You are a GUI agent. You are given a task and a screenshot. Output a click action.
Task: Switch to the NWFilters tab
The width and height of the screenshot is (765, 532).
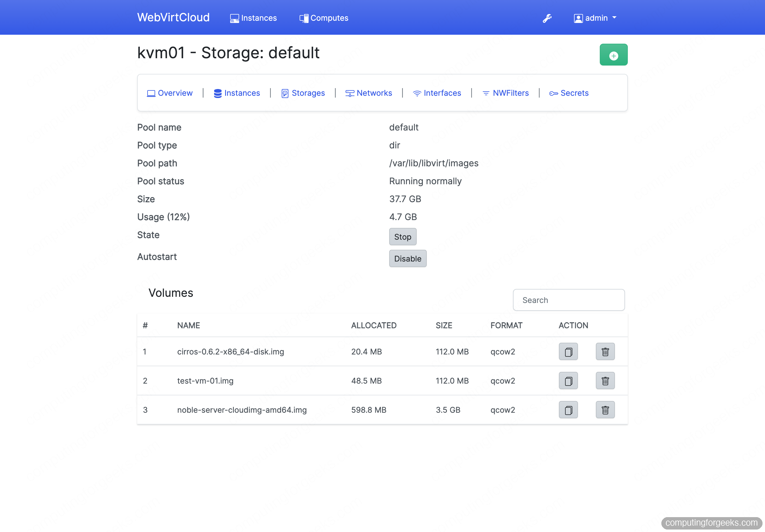click(x=505, y=93)
